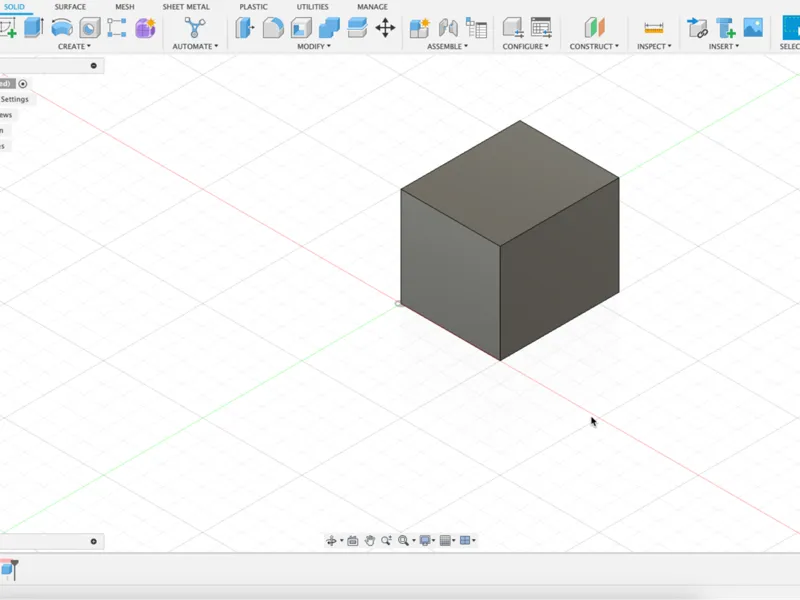Switch to the PLASTIC tab
800x600 pixels.
[x=254, y=7]
